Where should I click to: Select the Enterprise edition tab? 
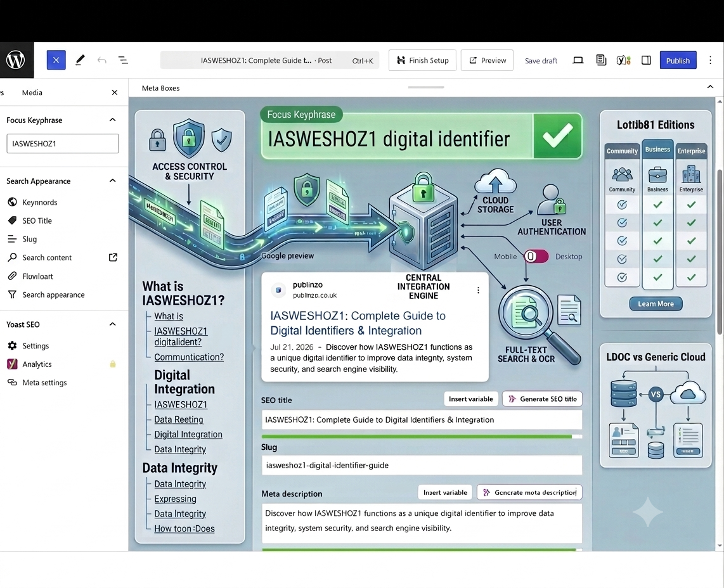point(691,151)
